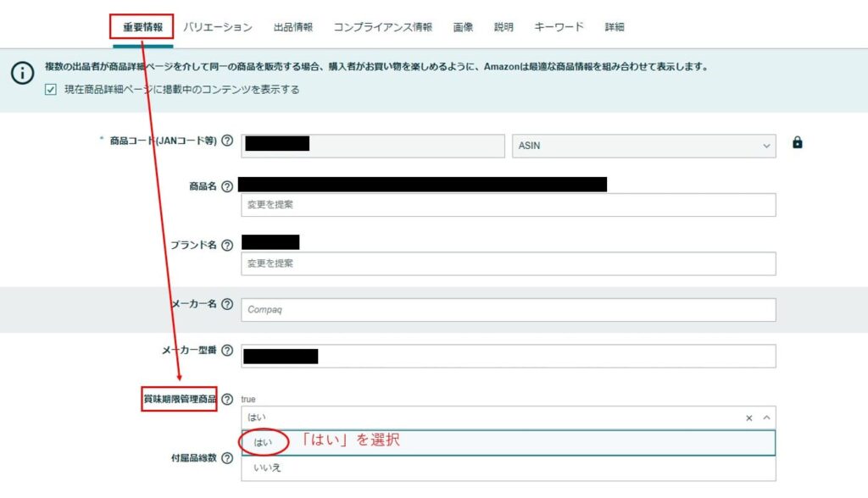Viewport: 868px width, 498px height.
Task: Click help icon next to 賞味期限管理商品
Action: pyautogui.click(x=227, y=399)
